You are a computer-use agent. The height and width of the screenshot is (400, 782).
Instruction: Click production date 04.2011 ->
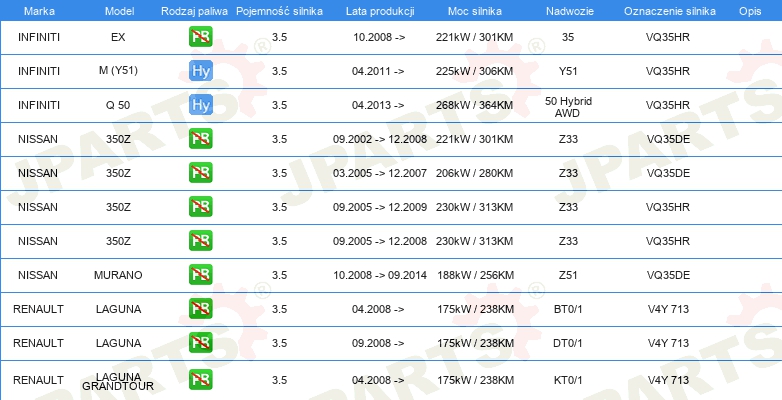(378, 71)
